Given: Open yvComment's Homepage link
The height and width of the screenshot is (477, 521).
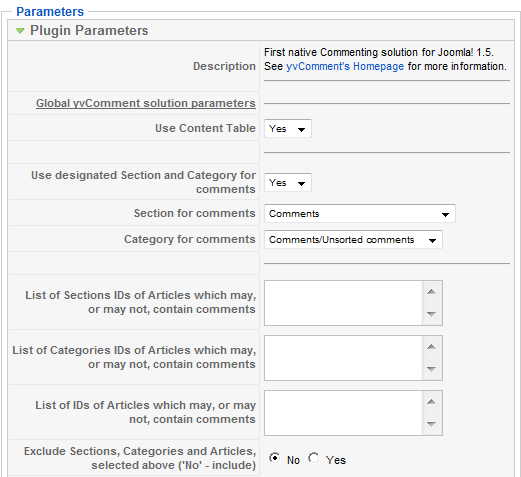Looking at the screenshot, I should (x=345, y=66).
